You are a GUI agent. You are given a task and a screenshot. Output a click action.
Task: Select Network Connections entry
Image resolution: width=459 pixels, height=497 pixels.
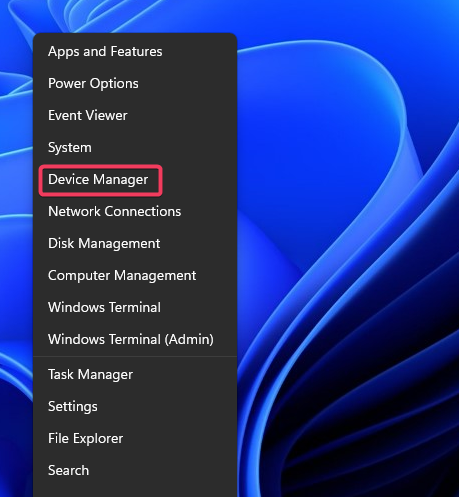tap(135, 211)
